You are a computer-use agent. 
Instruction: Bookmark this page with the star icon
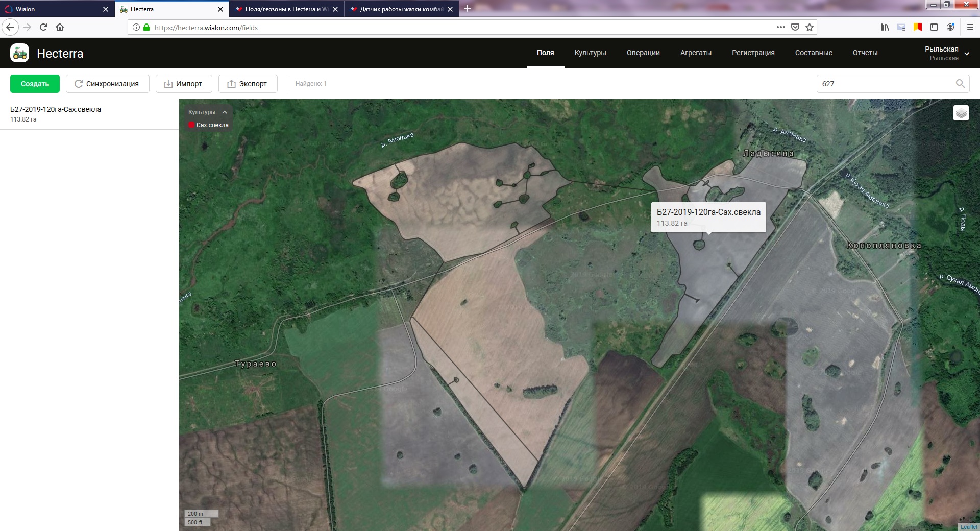coord(810,28)
